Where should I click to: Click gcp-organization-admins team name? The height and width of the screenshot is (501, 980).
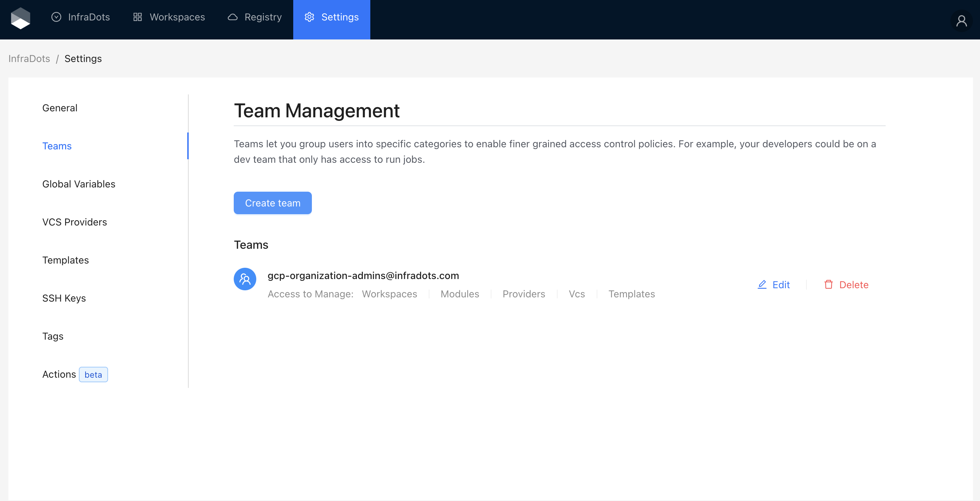pos(363,276)
